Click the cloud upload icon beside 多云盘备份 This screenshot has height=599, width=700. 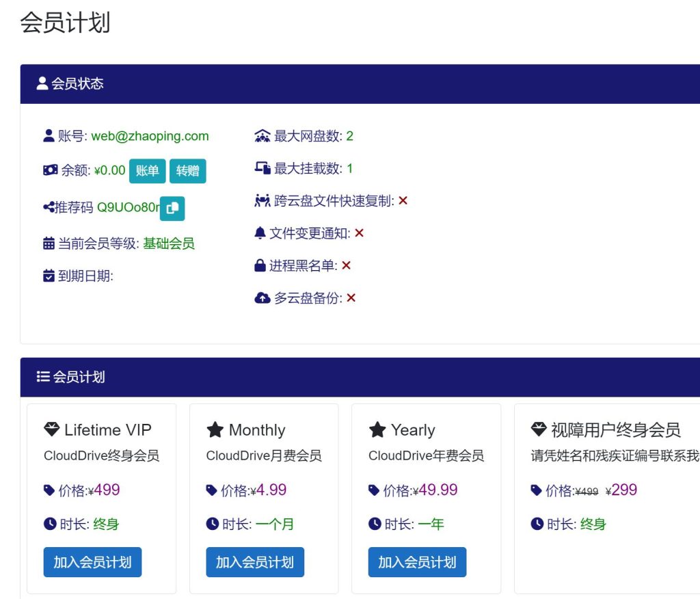[x=262, y=297]
